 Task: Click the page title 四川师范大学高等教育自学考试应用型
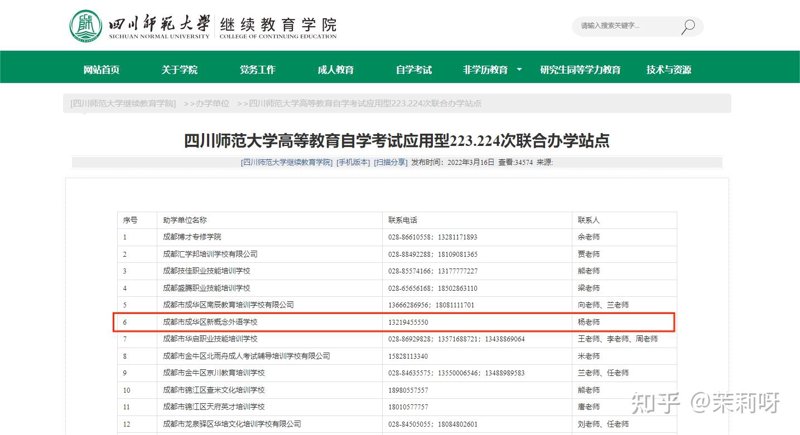[x=396, y=140]
